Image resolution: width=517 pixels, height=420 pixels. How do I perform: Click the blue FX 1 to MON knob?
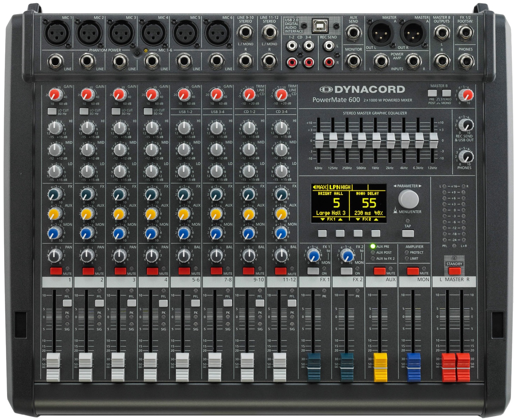(314, 255)
